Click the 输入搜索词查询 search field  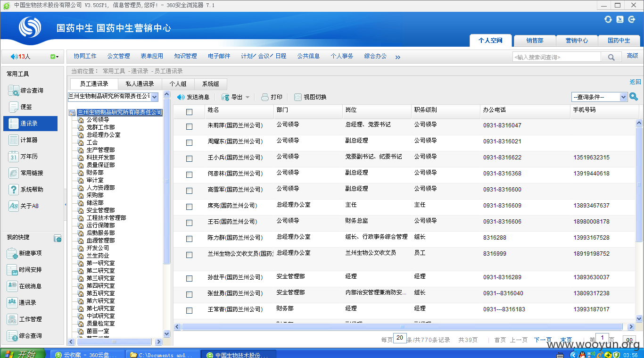(556, 57)
